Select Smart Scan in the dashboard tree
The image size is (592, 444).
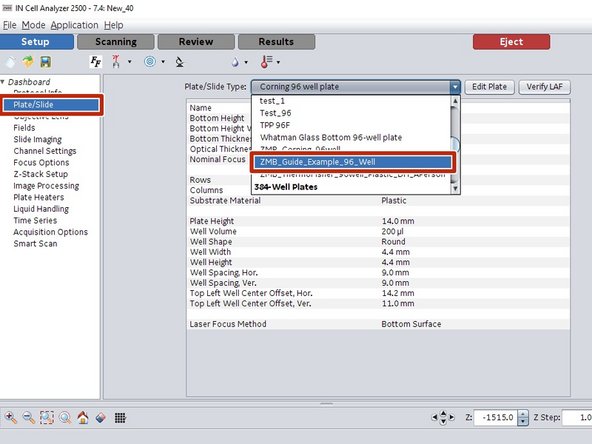[x=35, y=244]
